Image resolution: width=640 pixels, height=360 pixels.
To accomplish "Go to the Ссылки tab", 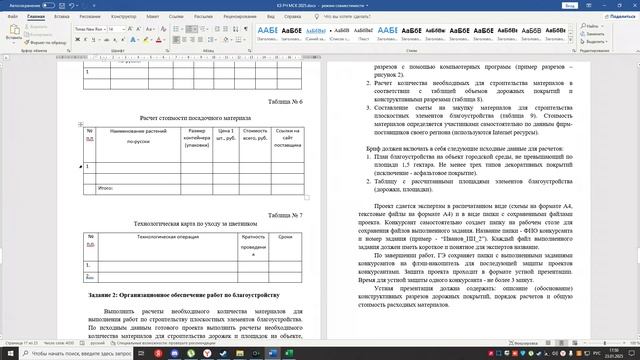I will 176,17.
